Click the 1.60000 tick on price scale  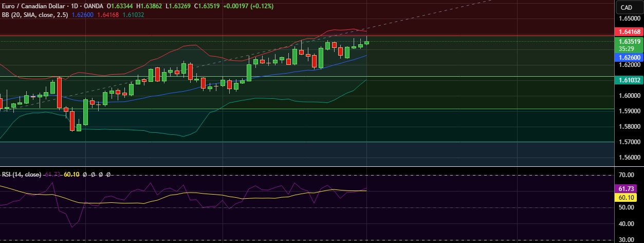click(x=629, y=96)
